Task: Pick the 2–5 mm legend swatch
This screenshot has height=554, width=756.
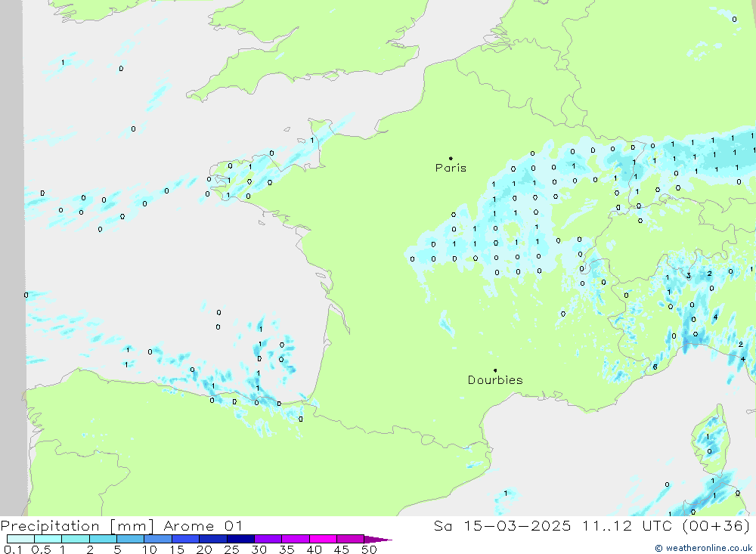Action: point(103,539)
